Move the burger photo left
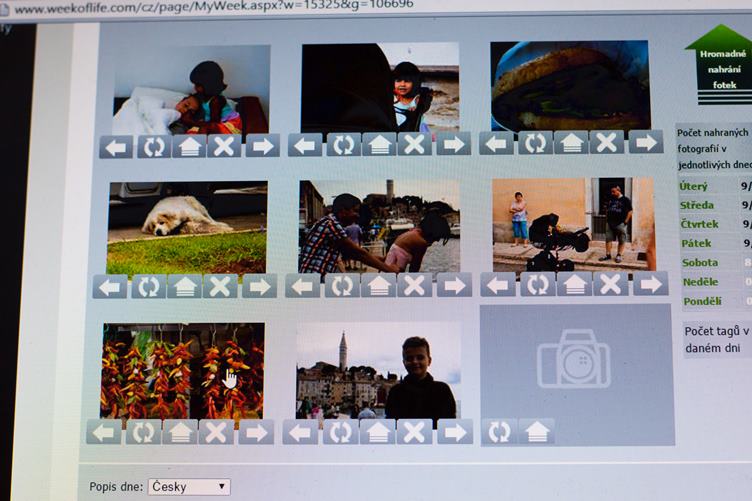Screen dimensions: 752x501 coord(496,143)
